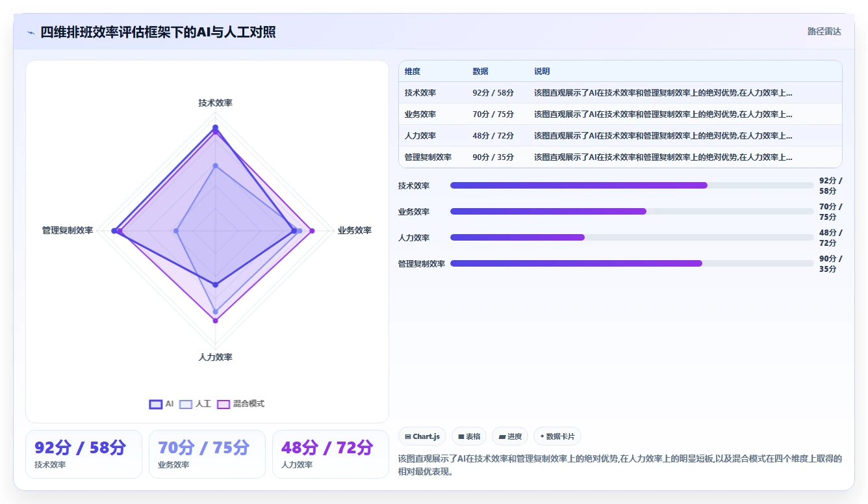Open the 70分 / 75分 业务效率 data card
Screen dimensions: 868x504
207,454
